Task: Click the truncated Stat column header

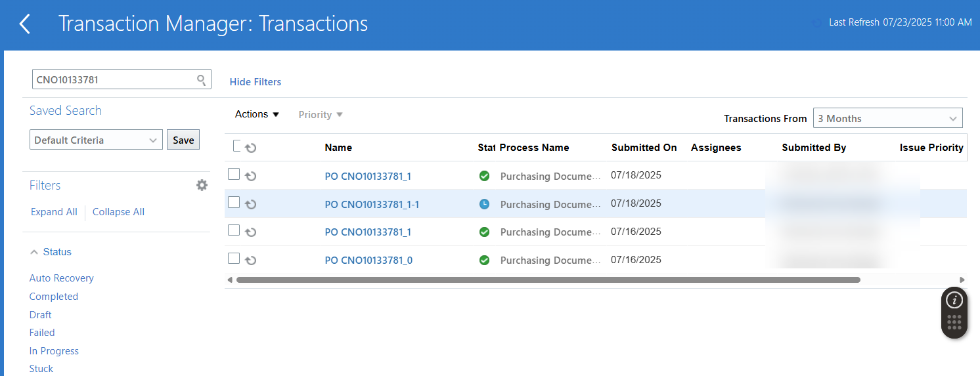Action: click(486, 148)
